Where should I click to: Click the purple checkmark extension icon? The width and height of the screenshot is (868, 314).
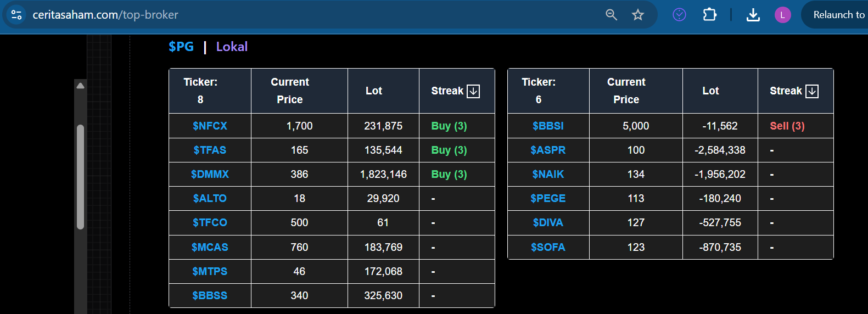coord(679,15)
